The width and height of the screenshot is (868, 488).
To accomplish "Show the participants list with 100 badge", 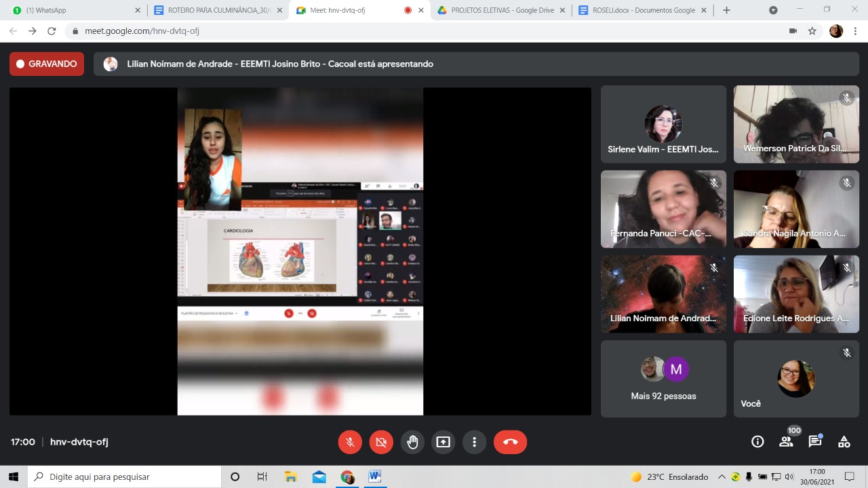I will click(x=787, y=442).
